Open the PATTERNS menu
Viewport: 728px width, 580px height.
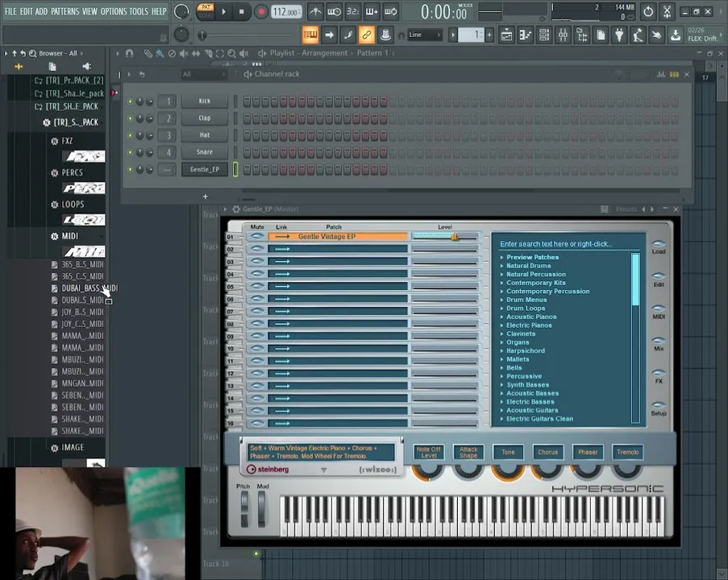coord(64,11)
